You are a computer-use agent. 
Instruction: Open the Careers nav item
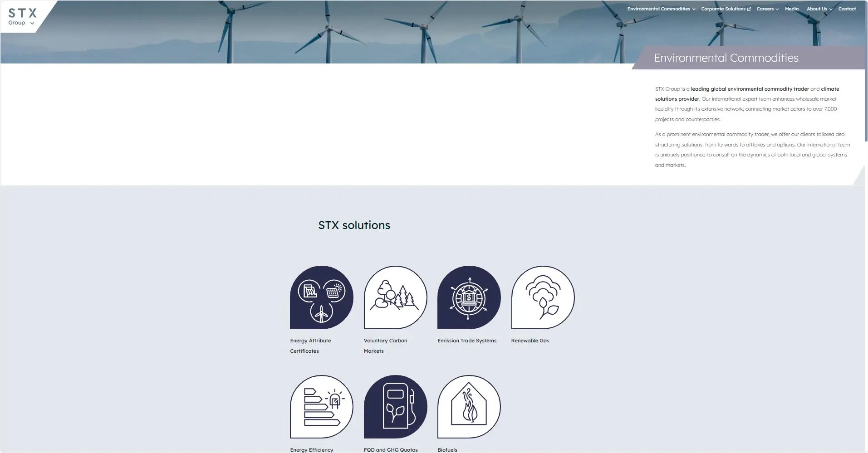pos(765,9)
